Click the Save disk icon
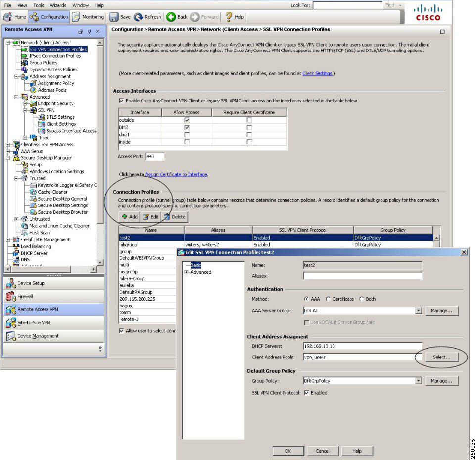The height and width of the screenshot is (460, 476). 113,17
